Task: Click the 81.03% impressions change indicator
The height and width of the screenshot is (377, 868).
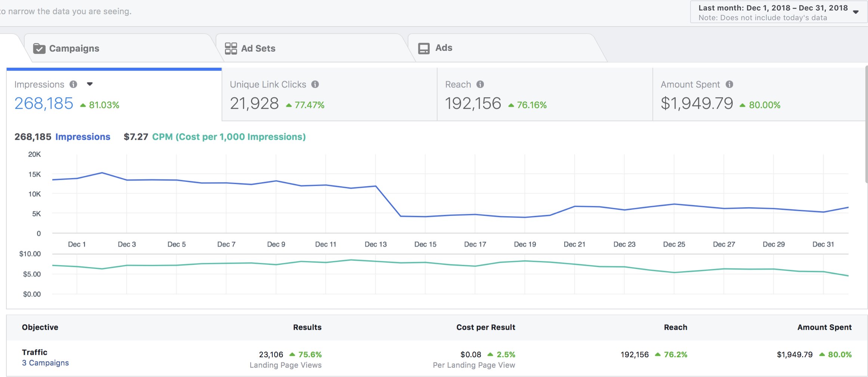Action: tap(100, 105)
